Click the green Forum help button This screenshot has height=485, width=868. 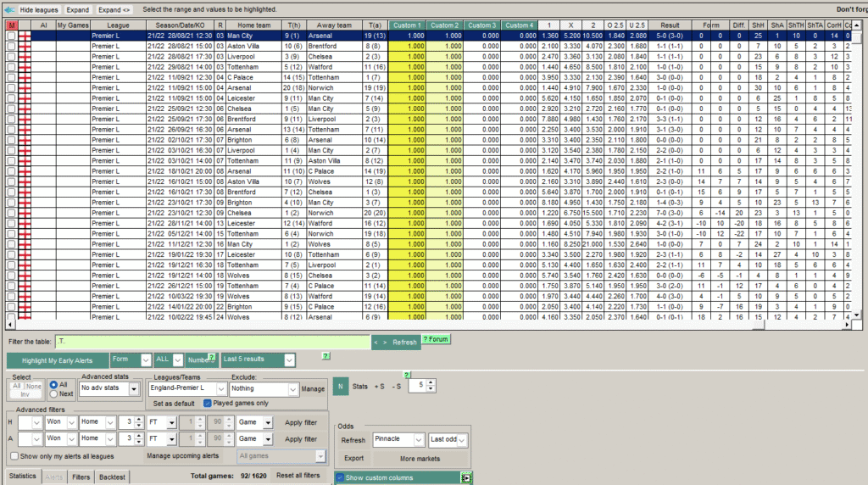point(435,339)
